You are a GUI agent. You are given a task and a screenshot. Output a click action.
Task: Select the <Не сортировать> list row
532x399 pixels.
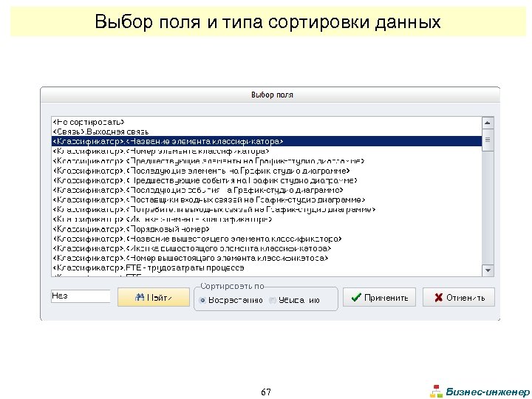click(x=267, y=122)
